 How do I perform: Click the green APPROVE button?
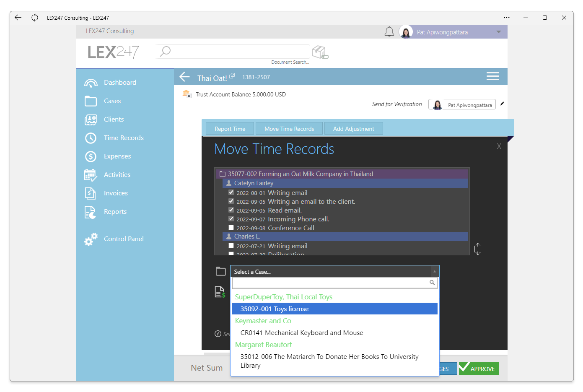(479, 369)
